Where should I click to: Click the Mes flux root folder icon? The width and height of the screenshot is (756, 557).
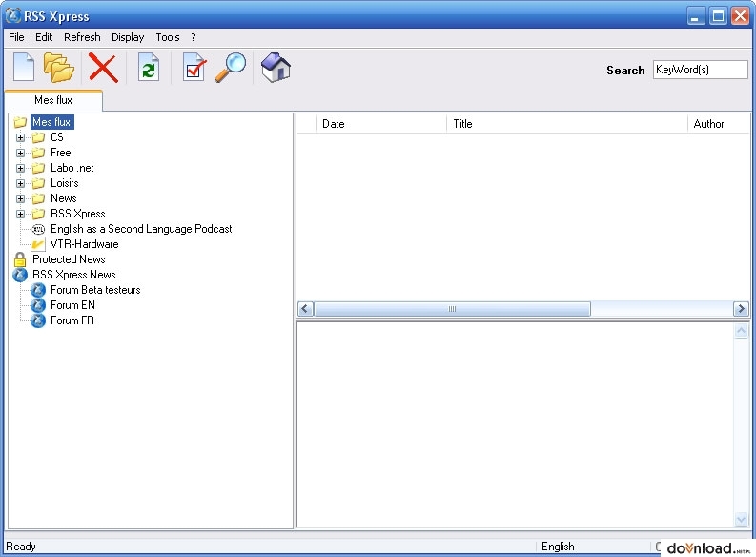click(20, 122)
